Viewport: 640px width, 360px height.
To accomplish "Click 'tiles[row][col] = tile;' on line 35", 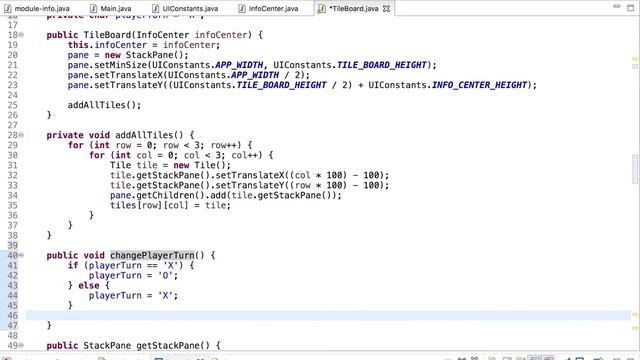I will (170, 205).
